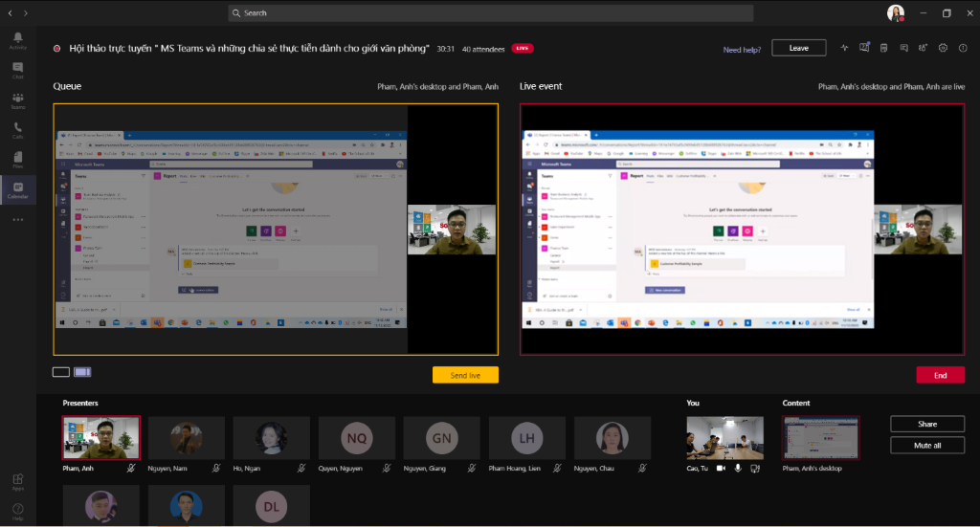
Task: Select Pham, Anh's desktop content thumbnail
Action: coord(820,438)
